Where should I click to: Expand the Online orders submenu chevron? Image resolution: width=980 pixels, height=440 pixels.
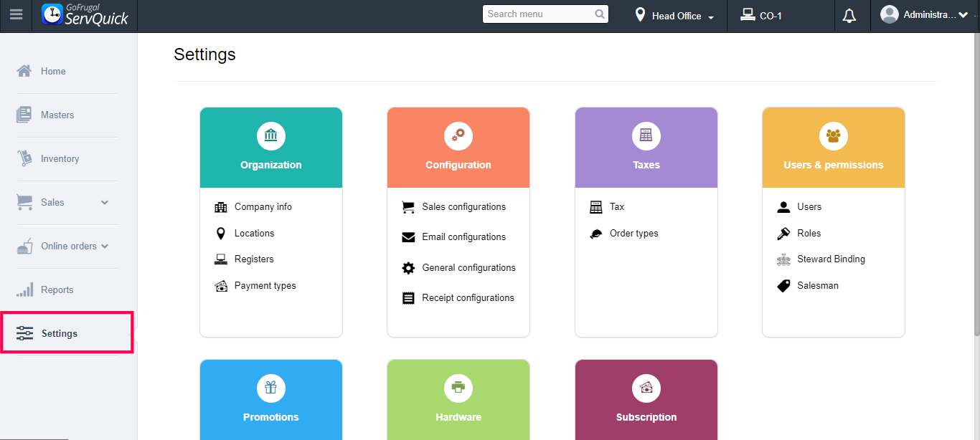tap(105, 247)
